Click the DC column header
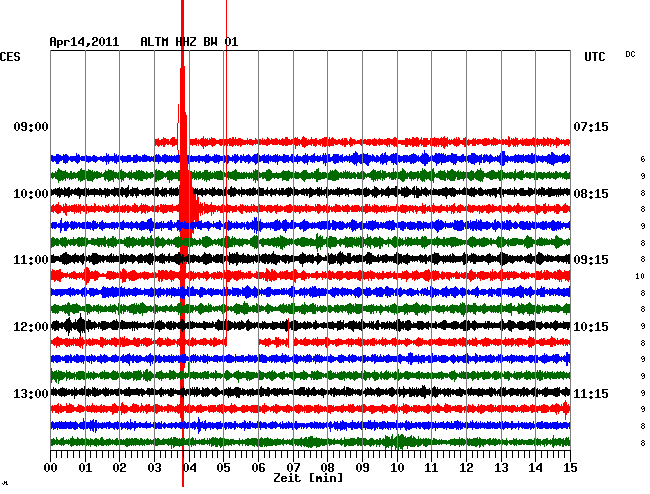 click(x=630, y=54)
